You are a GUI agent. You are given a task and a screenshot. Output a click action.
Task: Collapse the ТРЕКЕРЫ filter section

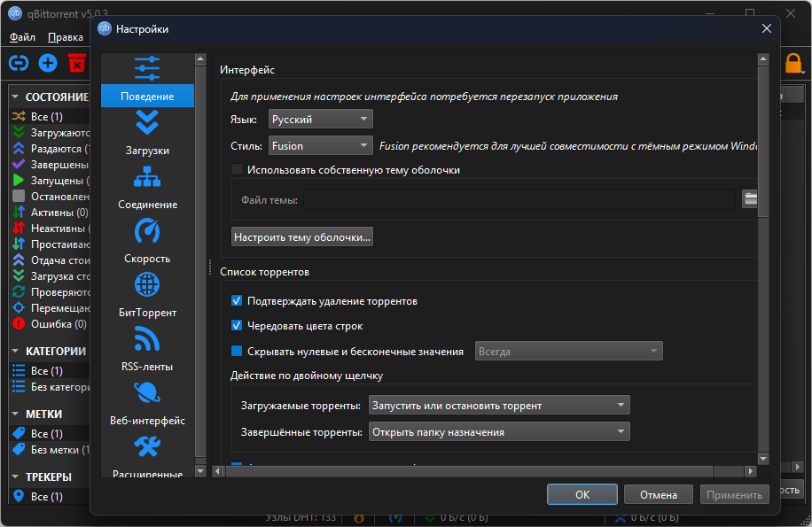click(15, 477)
